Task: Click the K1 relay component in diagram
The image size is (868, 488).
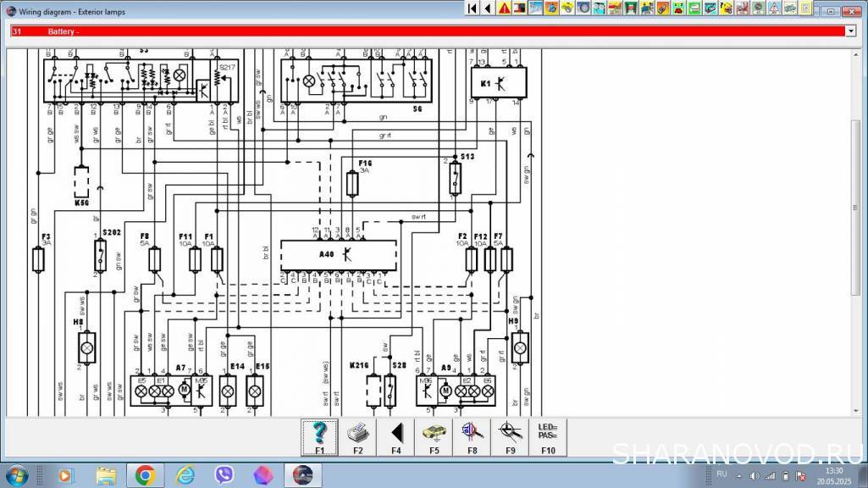Action: 499,83
